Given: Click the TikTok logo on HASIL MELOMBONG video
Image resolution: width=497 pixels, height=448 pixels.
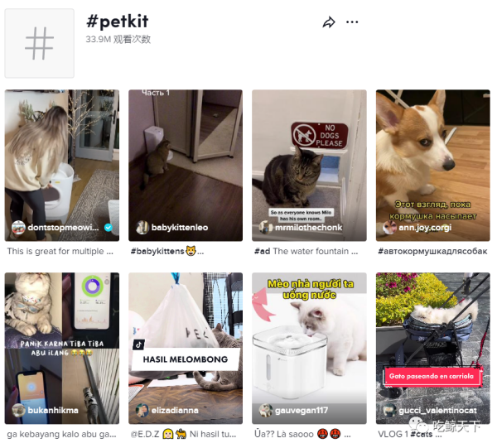Looking at the screenshot, I should point(138,344).
